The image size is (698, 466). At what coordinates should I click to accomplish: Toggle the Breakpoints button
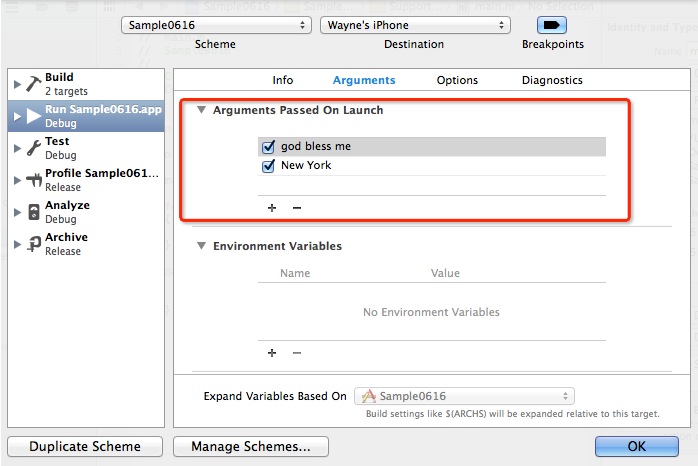tap(552, 25)
